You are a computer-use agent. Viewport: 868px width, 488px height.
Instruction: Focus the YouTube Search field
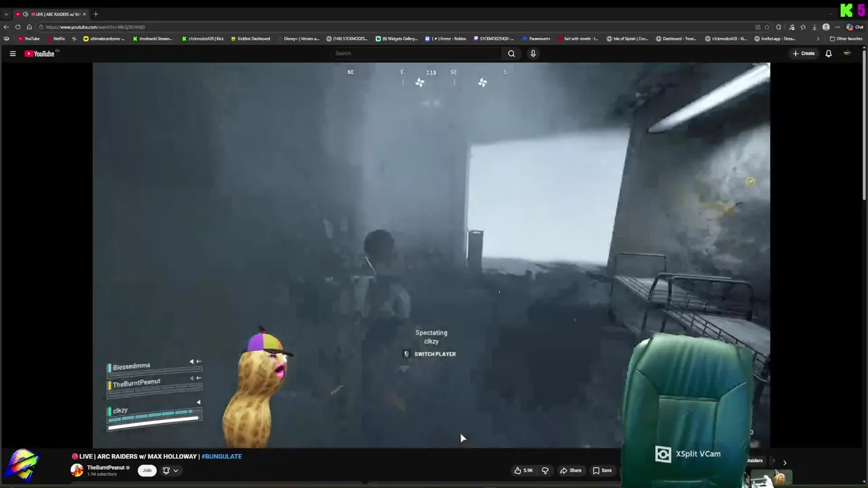pyautogui.click(x=416, y=54)
